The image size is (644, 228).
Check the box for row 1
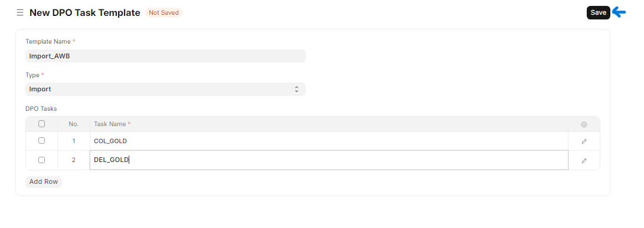pos(41,141)
